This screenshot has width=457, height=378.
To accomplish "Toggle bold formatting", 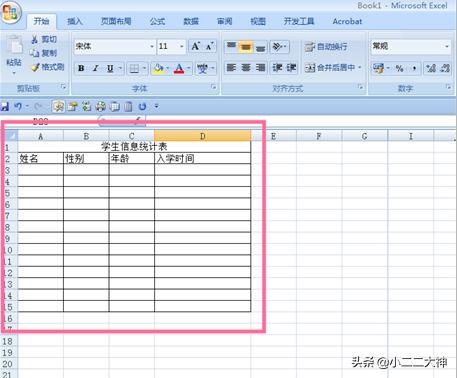I will click(81, 68).
